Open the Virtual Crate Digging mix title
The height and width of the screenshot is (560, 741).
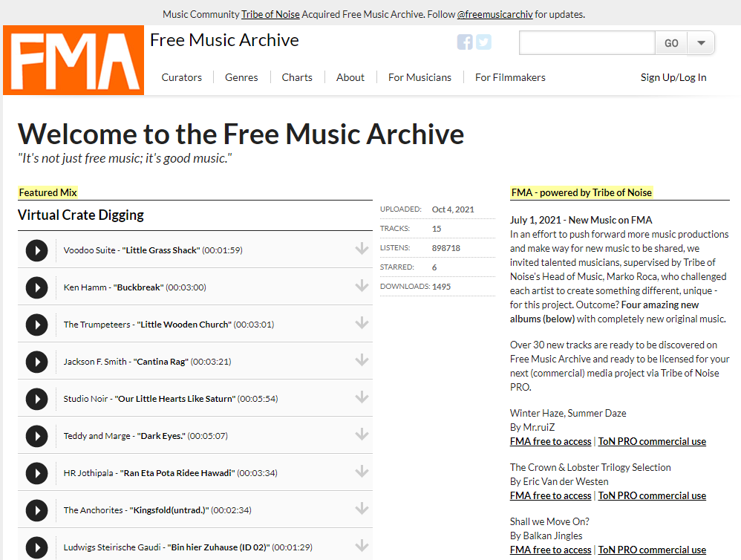[81, 215]
